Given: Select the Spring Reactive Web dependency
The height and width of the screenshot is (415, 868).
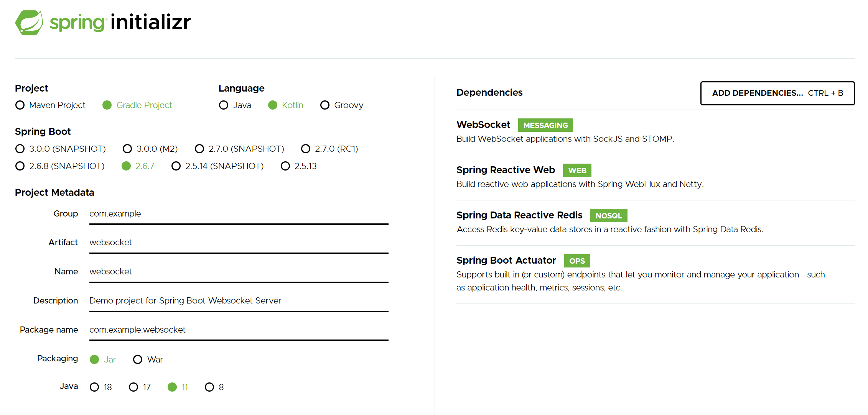Looking at the screenshot, I should pos(506,170).
